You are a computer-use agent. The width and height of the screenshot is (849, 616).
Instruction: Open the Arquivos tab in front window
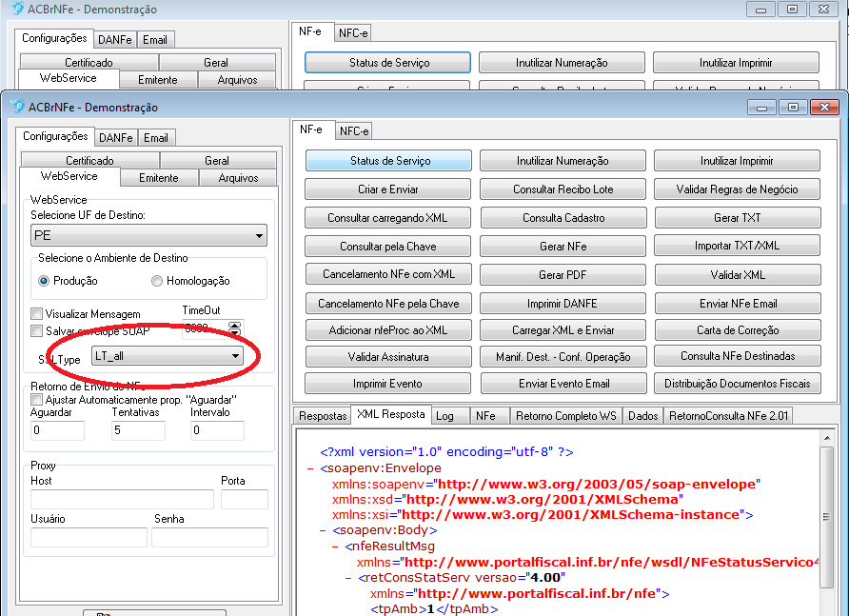(238, 178)
